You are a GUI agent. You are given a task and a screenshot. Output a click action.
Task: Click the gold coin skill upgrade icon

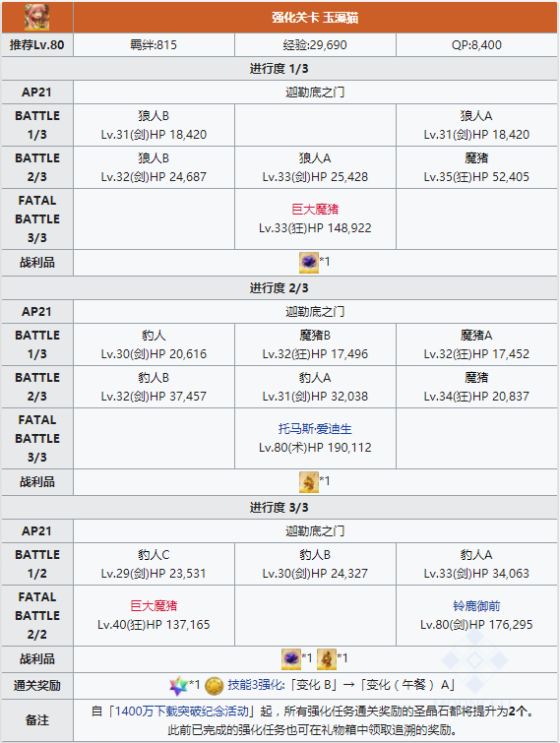coord(214,686)
